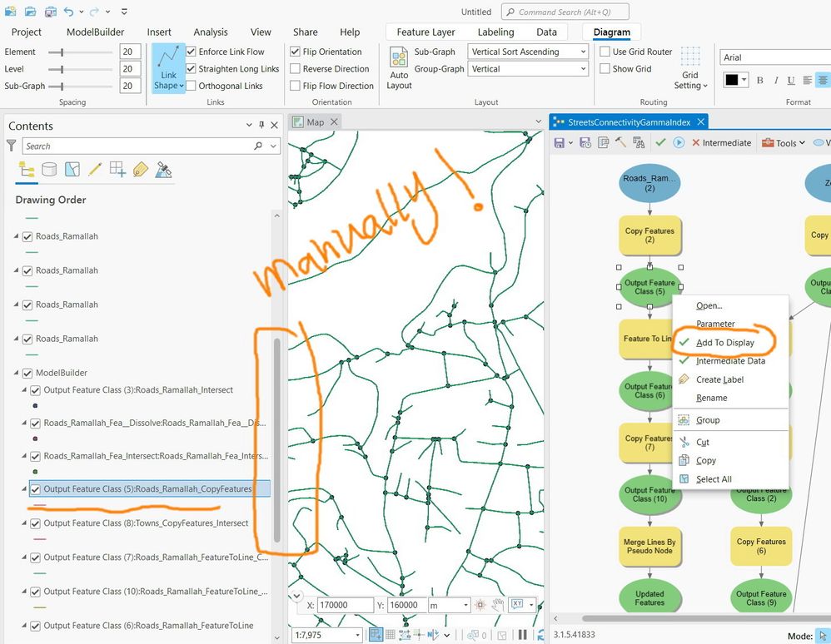Click the blue Run model play icon

pos(679,142)
